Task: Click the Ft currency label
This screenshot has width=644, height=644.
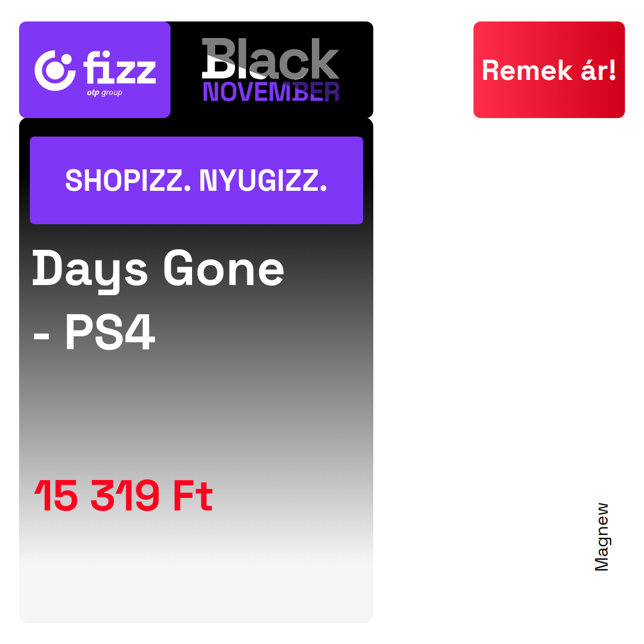Action: [x=193, y=496]
